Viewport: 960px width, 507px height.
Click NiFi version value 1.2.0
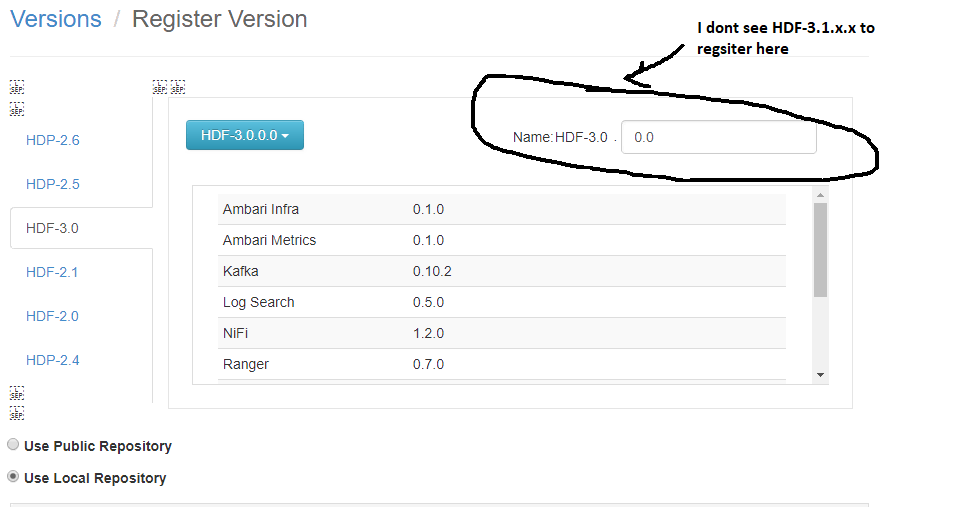[429, 334]
